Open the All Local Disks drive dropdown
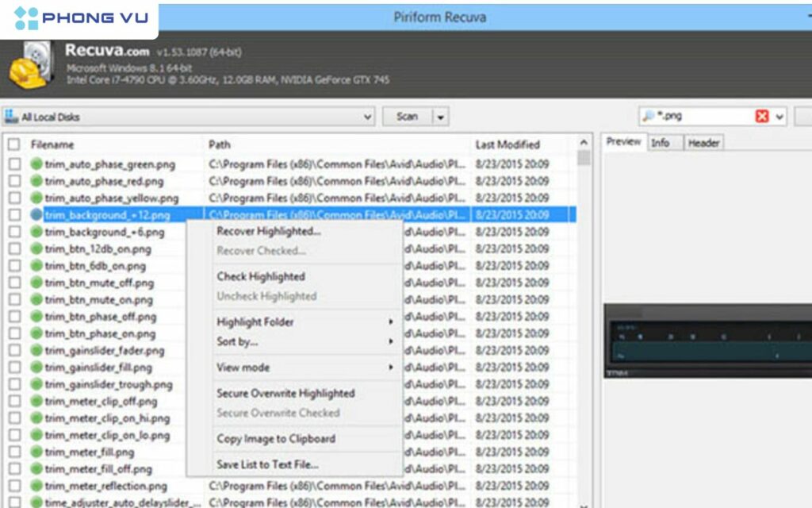812x508 pixels. point(369,116)
